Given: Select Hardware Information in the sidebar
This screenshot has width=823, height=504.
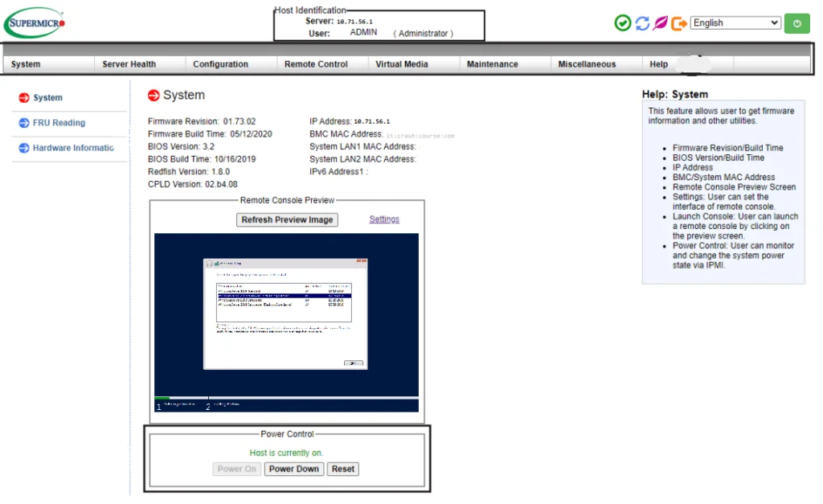Looking at the screenshot, I should click(73, 148).
